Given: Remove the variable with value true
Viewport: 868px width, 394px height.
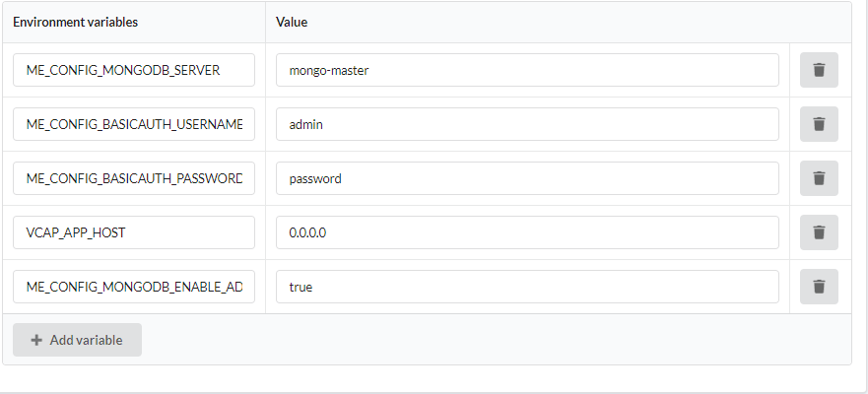Looking at the screenshot, I should tap(819, 287).
